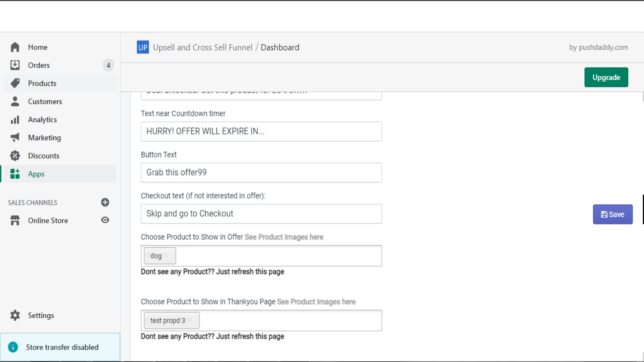
Task: View online store with eye icon
Action: 105,220
